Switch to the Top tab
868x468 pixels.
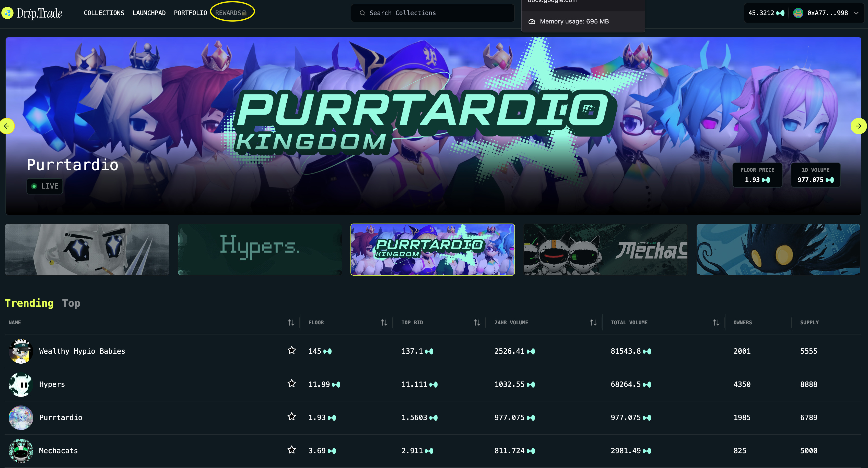click(x=71, y=303)
